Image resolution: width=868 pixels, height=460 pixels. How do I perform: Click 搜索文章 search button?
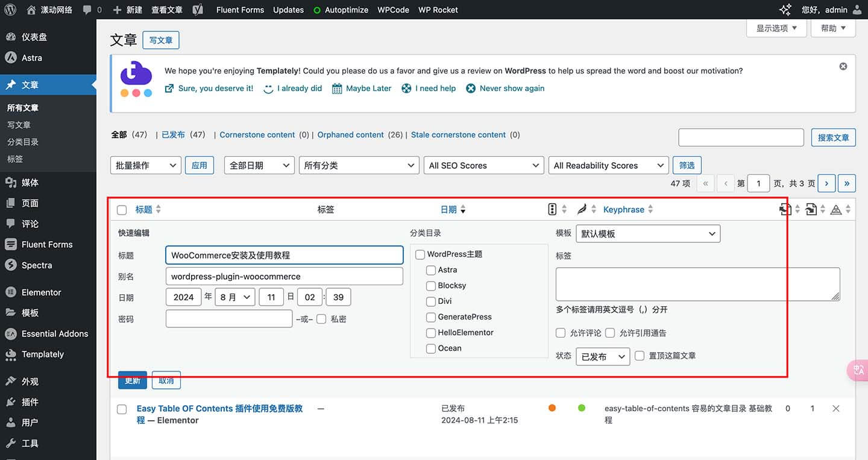(x=833, y=137)
